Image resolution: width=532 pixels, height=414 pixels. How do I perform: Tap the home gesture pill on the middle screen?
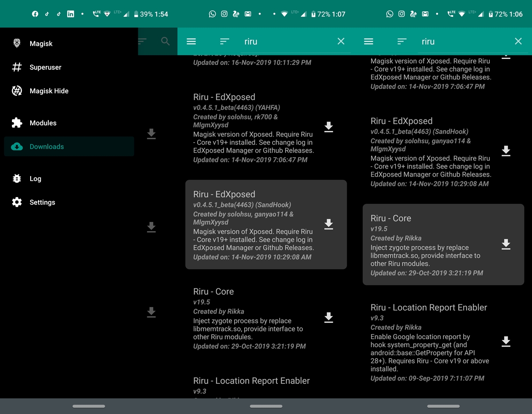coord(266,406)
